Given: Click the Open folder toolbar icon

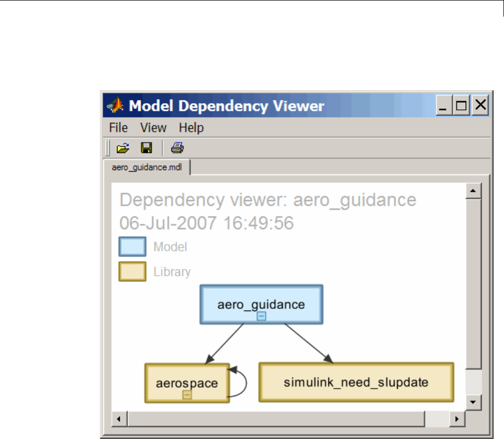Looking at the screenshot, I should [x=123, y=148].
